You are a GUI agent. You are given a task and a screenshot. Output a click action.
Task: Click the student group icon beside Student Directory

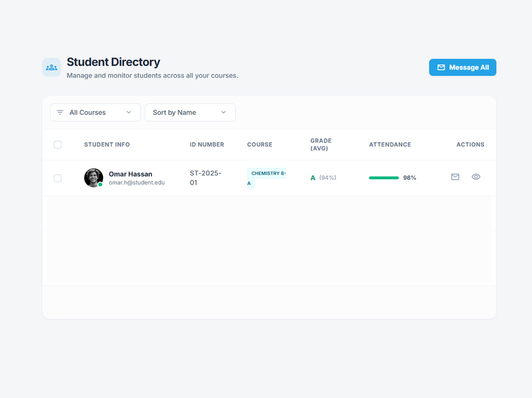tap(52, 67)
